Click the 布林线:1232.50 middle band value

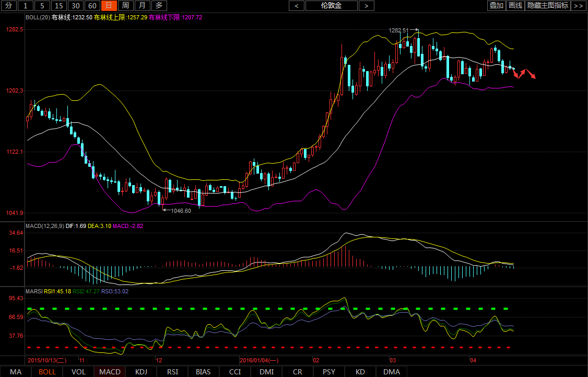coord(72,17)
